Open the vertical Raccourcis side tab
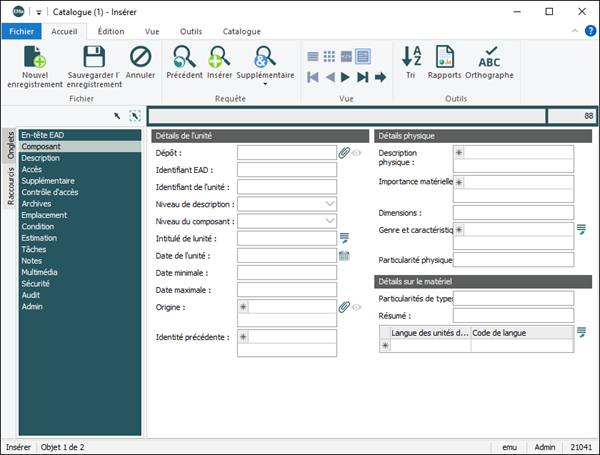Viewport: 600px width, 455px height. coord(10,186)
